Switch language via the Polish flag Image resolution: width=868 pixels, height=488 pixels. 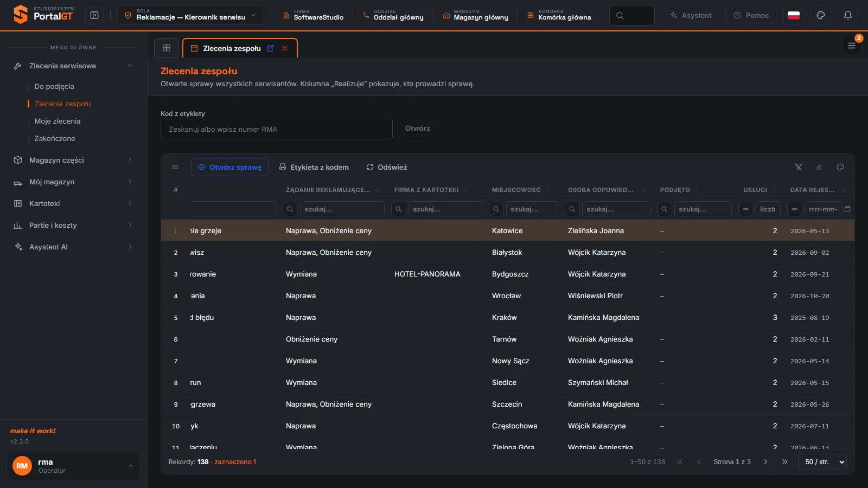[794, 15]
